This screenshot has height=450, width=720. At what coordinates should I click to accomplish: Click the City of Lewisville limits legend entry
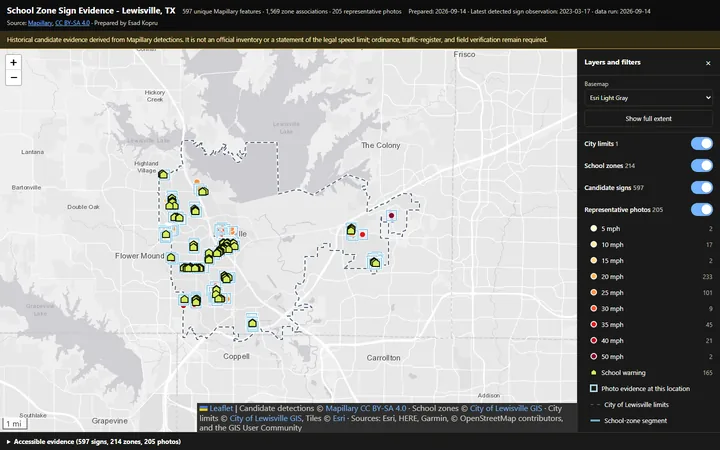click(636, 405)
